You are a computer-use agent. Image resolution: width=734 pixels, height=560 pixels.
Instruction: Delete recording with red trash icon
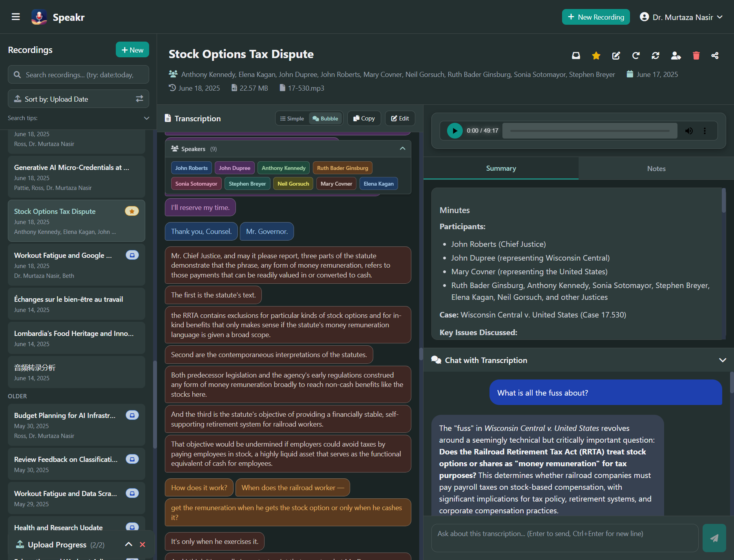(696, 56)
